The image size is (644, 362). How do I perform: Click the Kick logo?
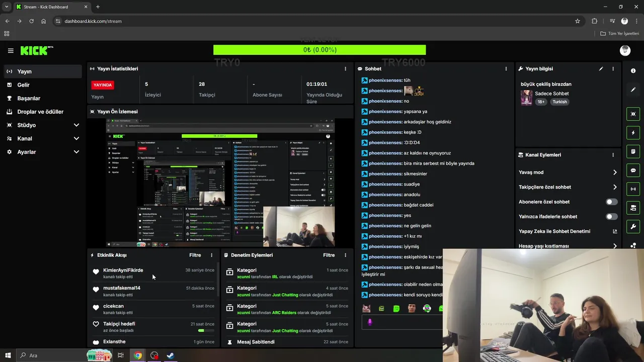tap(36, 50)
